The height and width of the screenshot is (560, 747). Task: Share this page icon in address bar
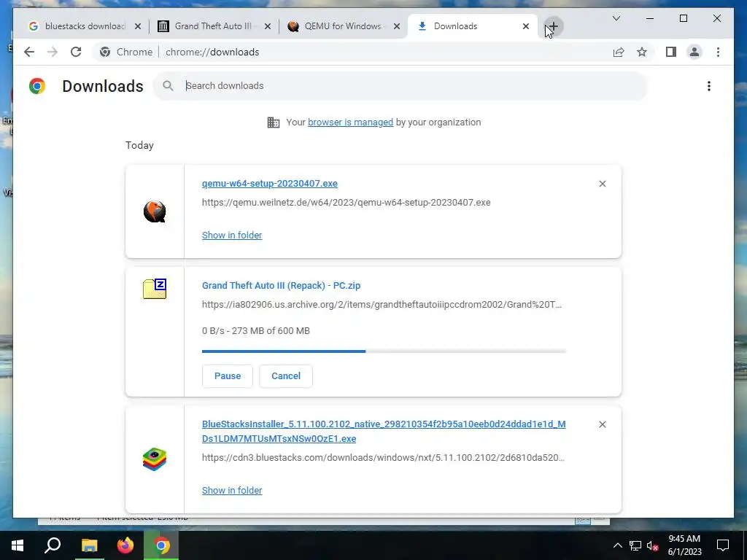click(x=619, y=52)
